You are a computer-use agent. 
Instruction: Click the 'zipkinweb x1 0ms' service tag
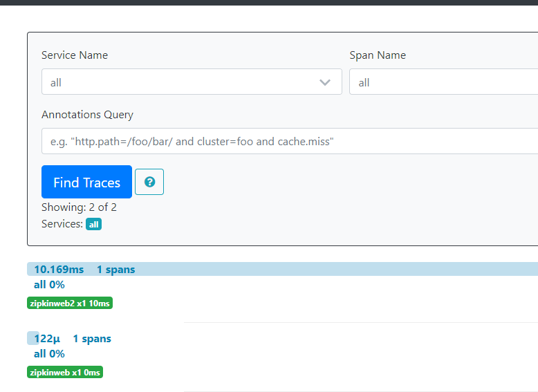coord(65,373)
